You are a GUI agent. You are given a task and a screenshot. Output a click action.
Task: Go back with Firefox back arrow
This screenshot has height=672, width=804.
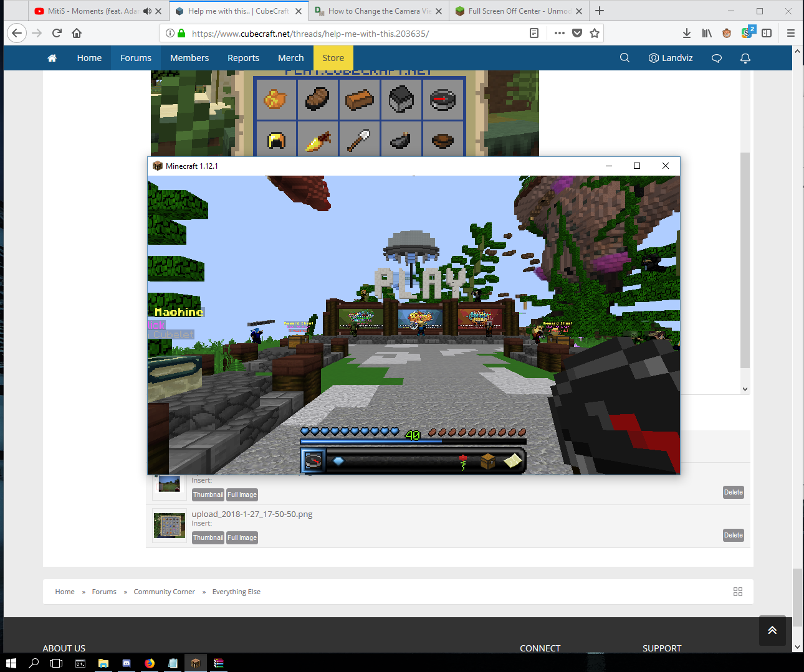coord(17,33)
